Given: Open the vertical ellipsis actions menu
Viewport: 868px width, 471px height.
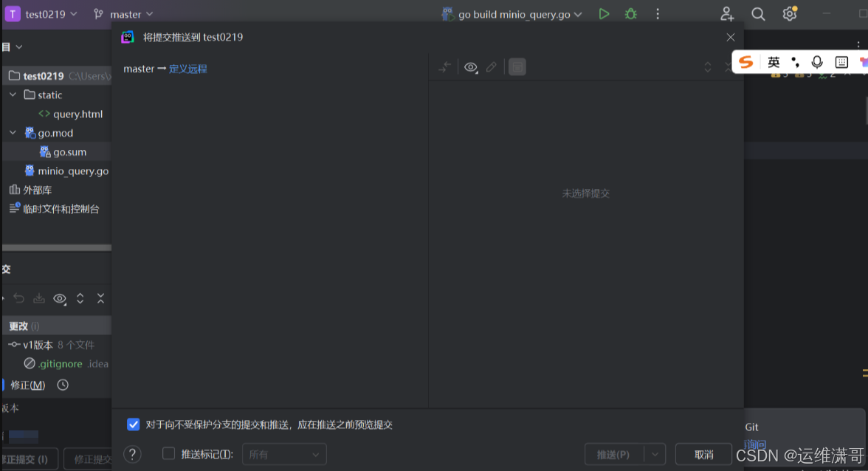Looking at the screenshot, I should [x=658, y=13].
